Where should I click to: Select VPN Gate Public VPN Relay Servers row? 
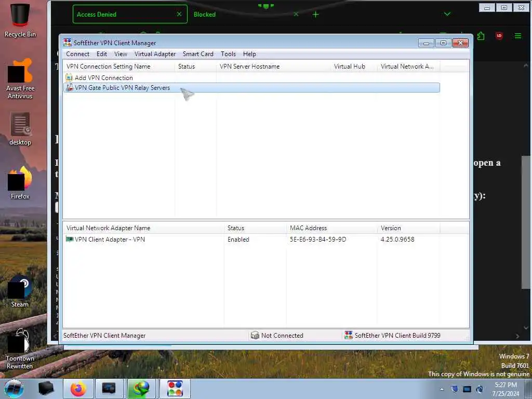coord(252,87)
